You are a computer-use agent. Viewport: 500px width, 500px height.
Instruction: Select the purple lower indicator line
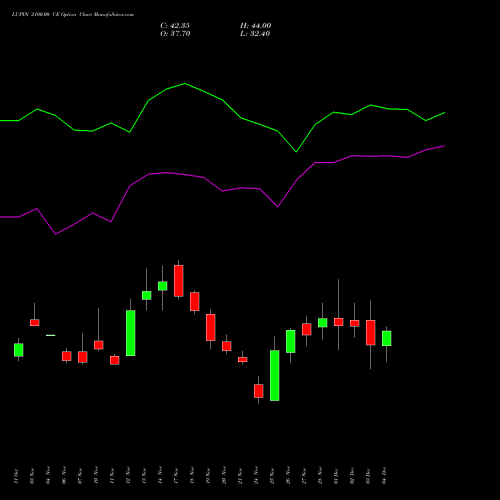[x=222, y=191]
